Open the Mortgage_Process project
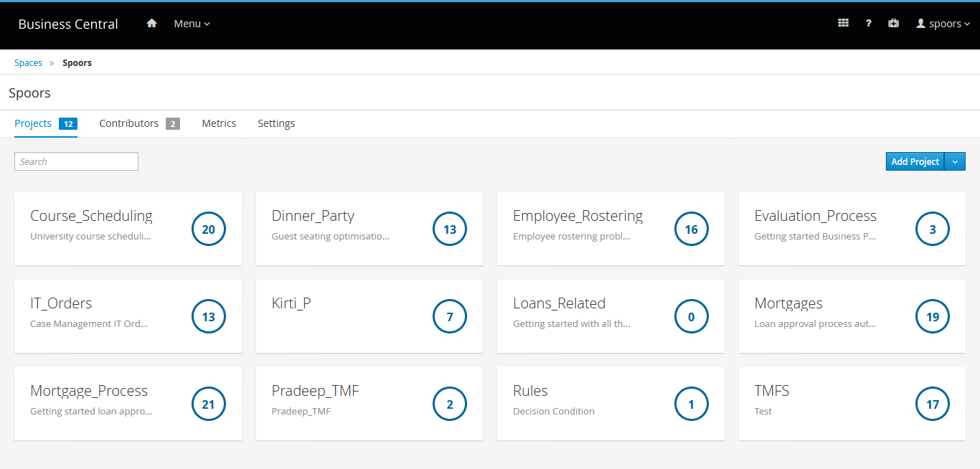The width and height of the screenshot is (980, 469). pos(89,392)
